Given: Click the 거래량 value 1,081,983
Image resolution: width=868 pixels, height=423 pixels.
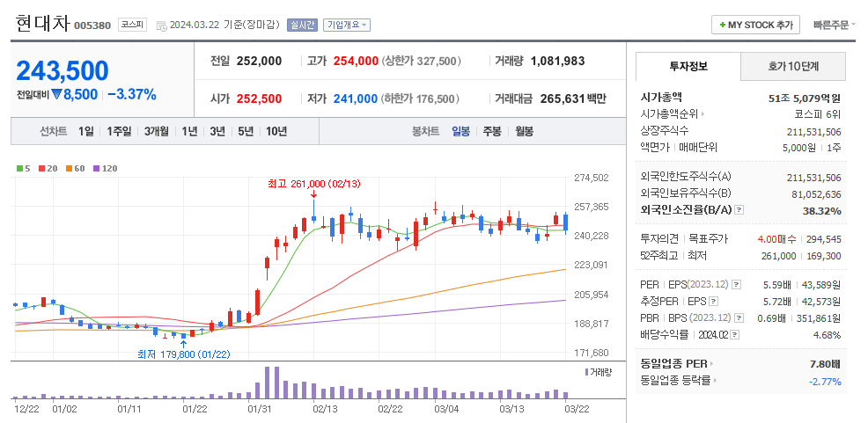Looking at the screenshot, I should [x=557, y=61].
